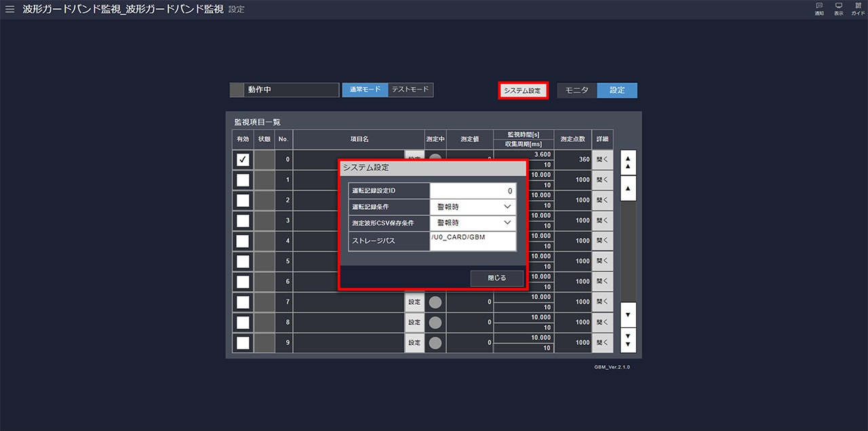This screenshot has height=431, width=868.
Task: Click the 表示 display icon
Action: 839,9
